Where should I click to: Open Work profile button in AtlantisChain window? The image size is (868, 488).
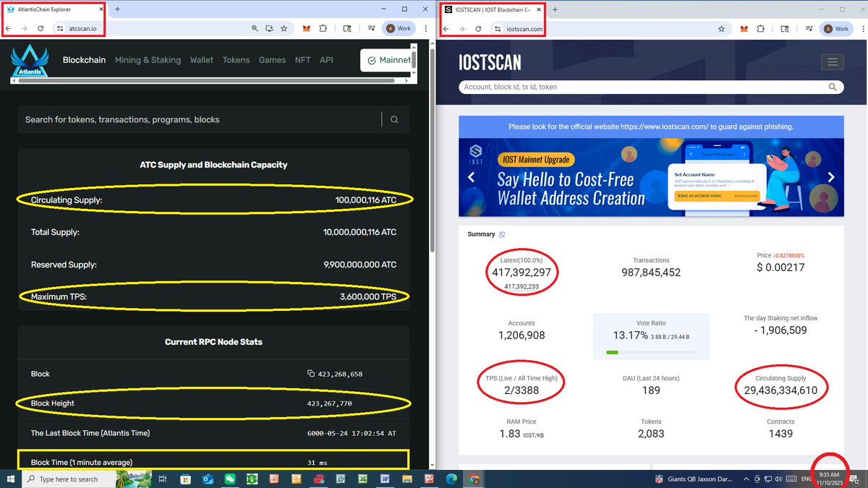[399, 28]
